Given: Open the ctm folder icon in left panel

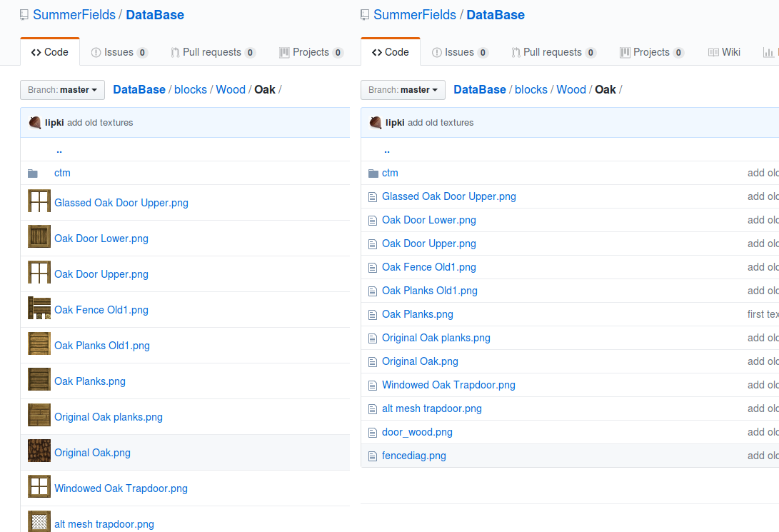Looking at the screenshot, I should tap(33, 174).
